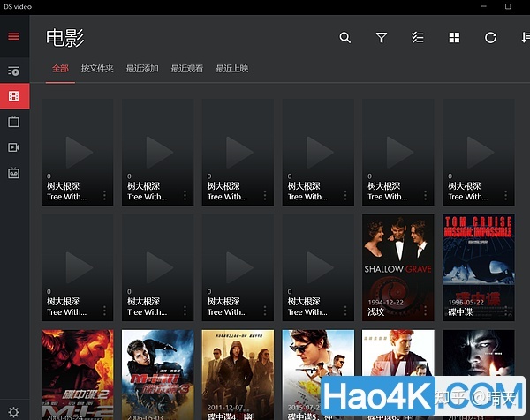
Task: Switch to the 最近添加 tab
Action: (x=142, y=69)
